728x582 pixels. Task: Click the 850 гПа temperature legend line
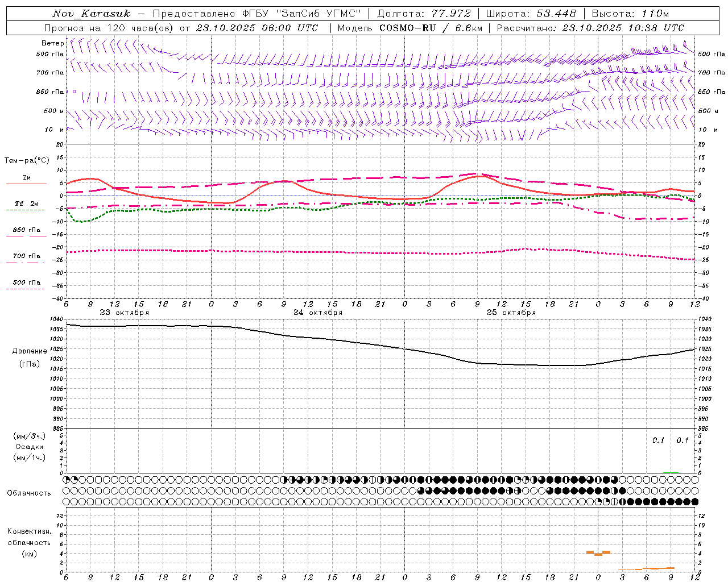(x=25, y=236)
